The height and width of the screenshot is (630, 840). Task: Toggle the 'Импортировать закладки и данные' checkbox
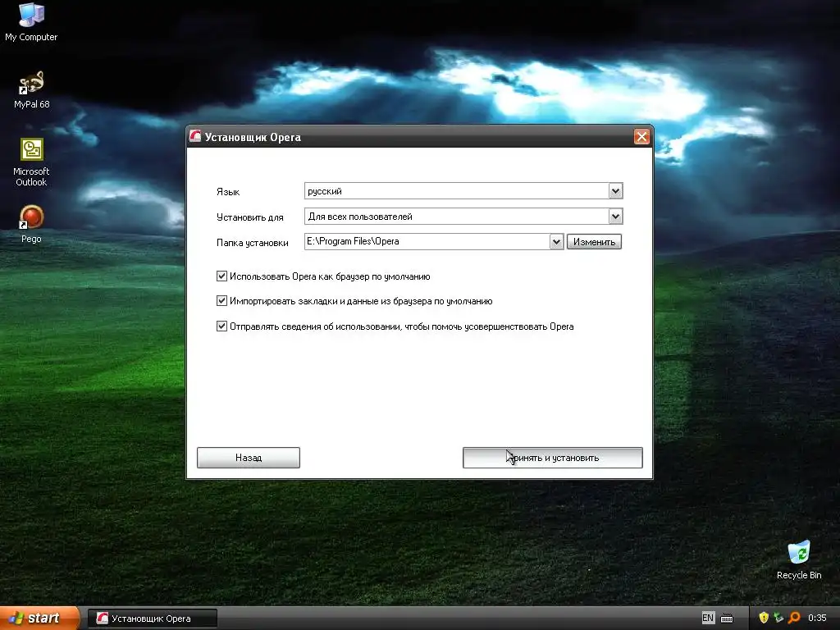(x=221, y=300)
